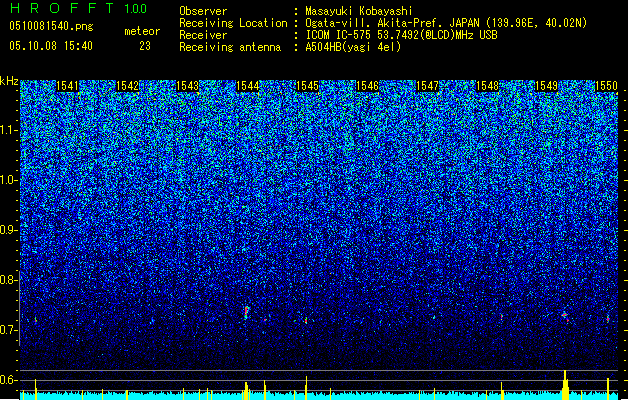Click the Receiver ICOM IC-575 line

[338, 35]
